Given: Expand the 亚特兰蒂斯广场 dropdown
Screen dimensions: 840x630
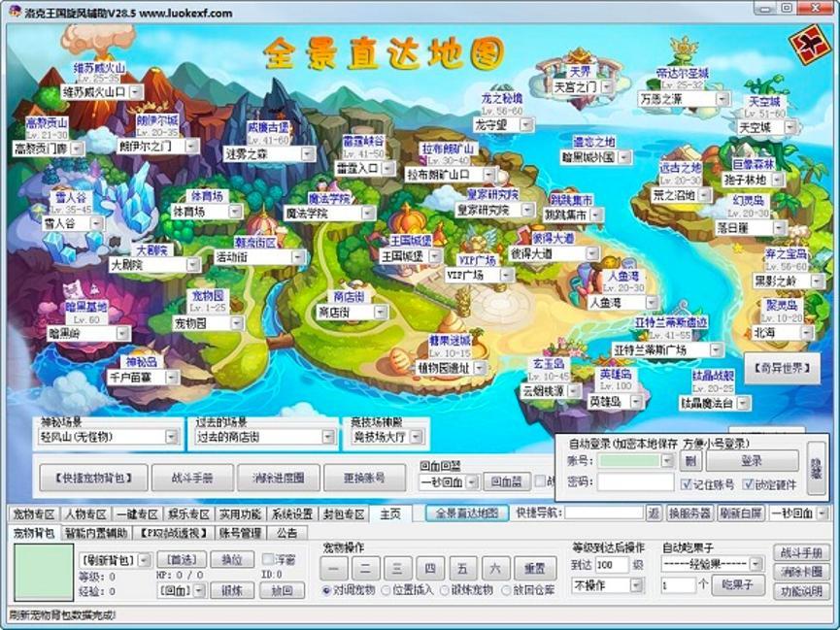Looking at the screenshot, I should [x=717, y=350].
